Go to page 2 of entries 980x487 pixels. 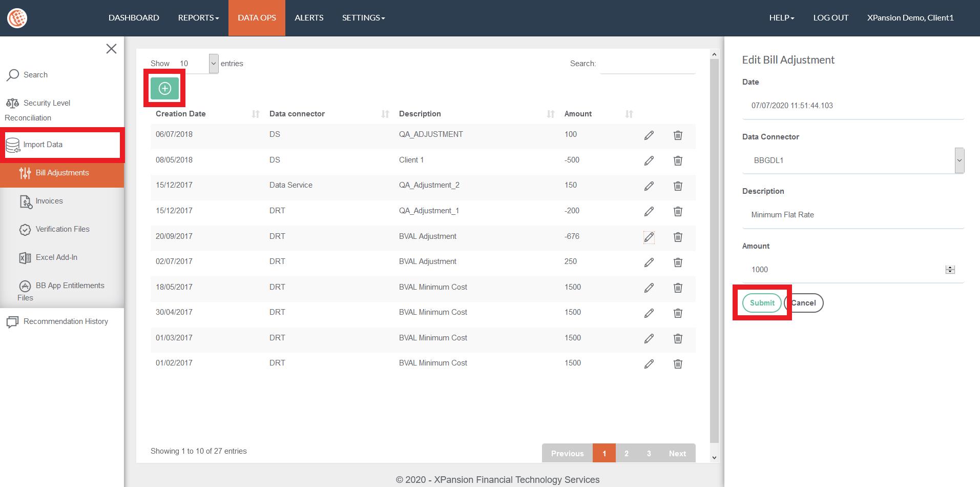(626, 453)
